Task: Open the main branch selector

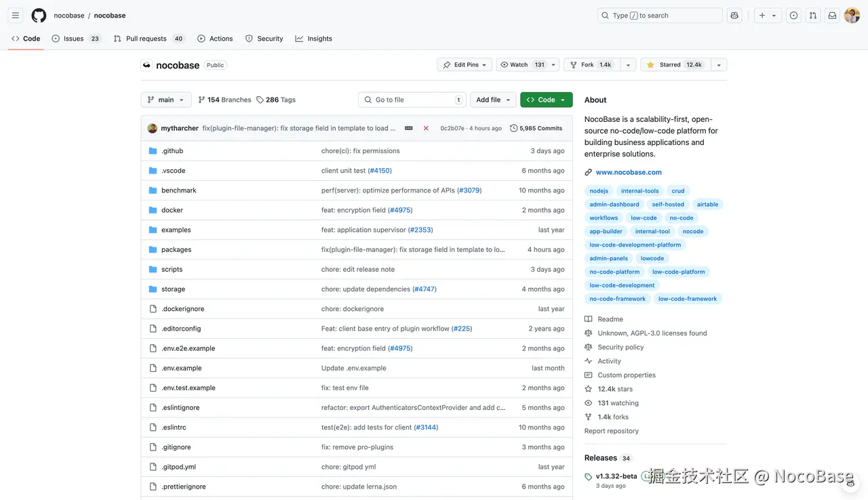Action: click(x=165, y=99)
